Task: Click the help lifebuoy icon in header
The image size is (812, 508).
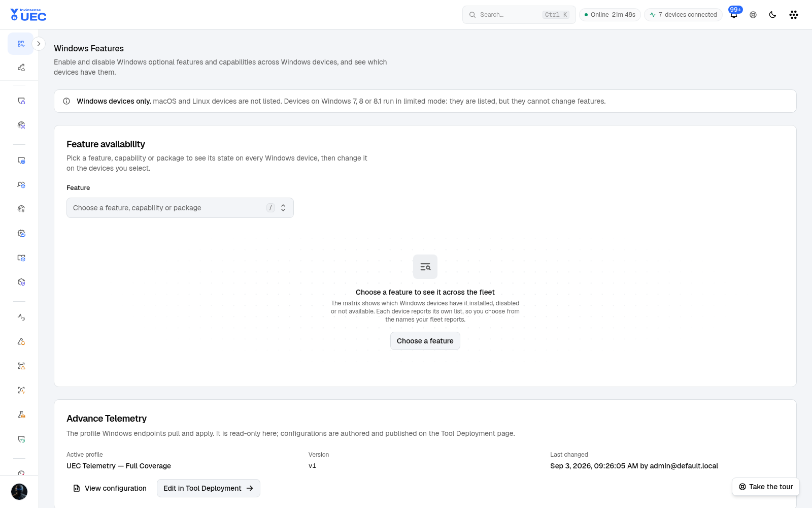Action: click(x=753, y=15)
